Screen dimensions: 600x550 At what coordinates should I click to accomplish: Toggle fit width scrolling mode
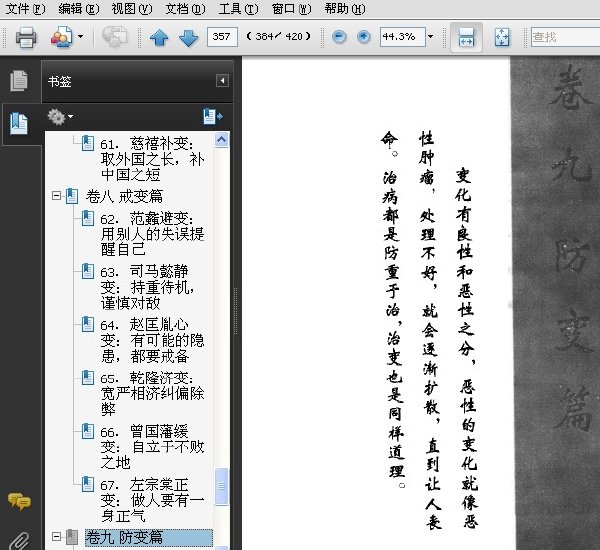tap(466, 37)
